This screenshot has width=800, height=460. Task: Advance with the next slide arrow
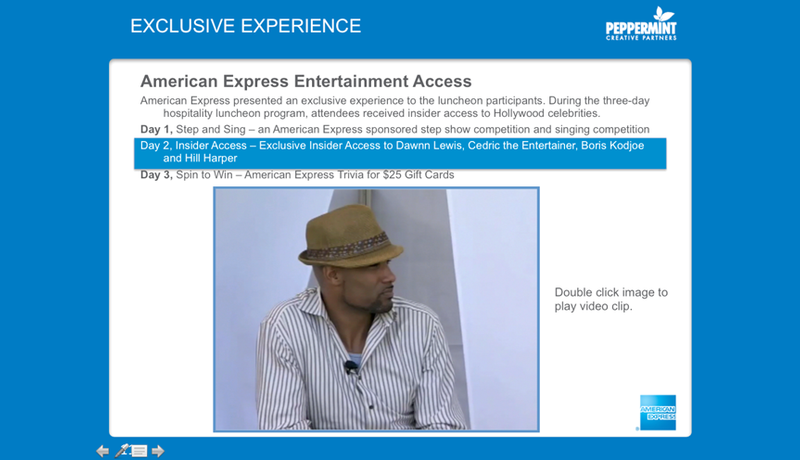click(158, 451)
